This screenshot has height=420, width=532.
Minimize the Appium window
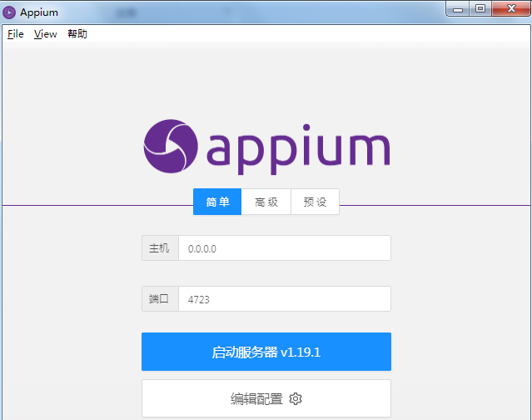(x=458, y=9)
